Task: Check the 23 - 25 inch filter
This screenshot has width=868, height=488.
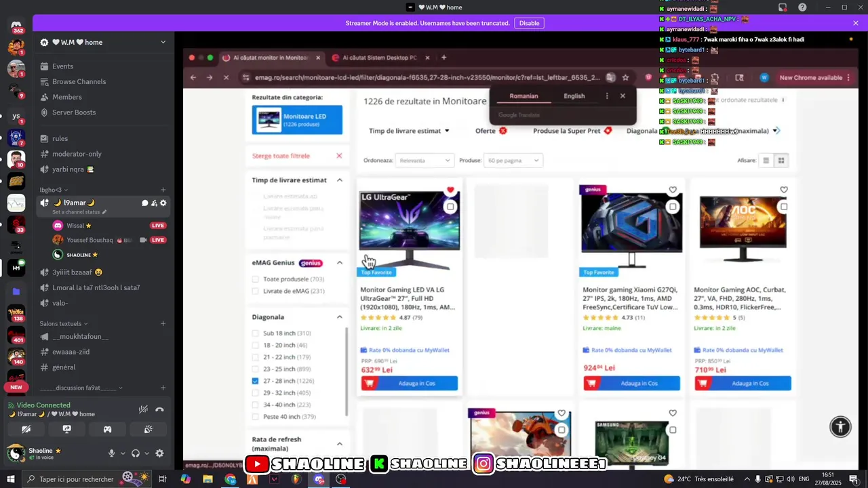Action: click(x=255, y=369)
